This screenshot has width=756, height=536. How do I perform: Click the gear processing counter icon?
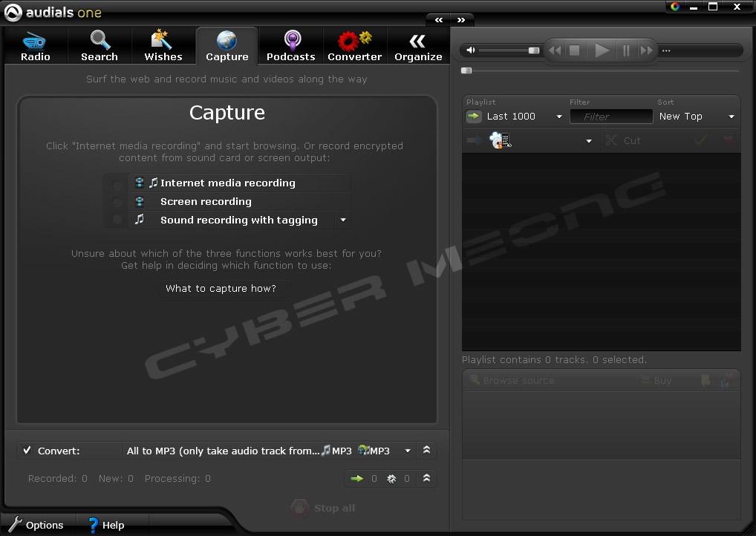pyautogui.click(x=391, y=479)
